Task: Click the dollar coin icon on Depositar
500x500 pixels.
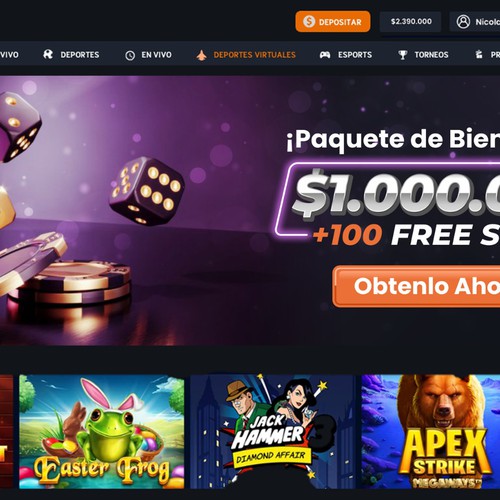Action: (309, 22)
